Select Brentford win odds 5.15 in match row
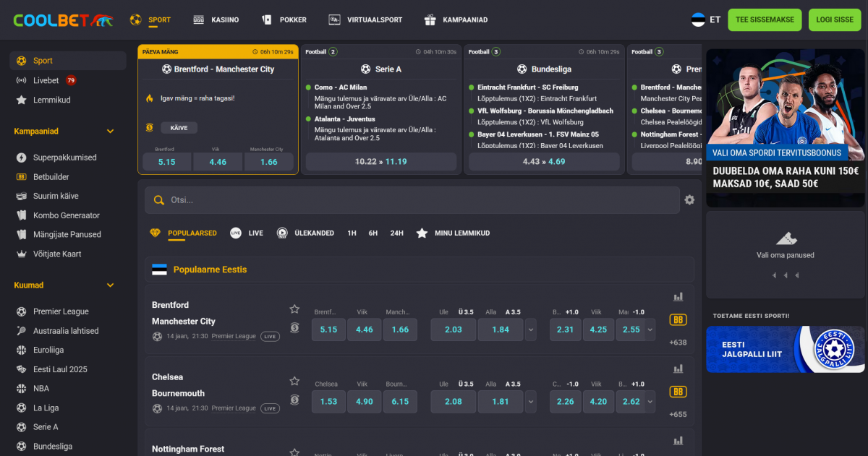The height and width of the screenshot is (456, 868). [x=328, y=330]
